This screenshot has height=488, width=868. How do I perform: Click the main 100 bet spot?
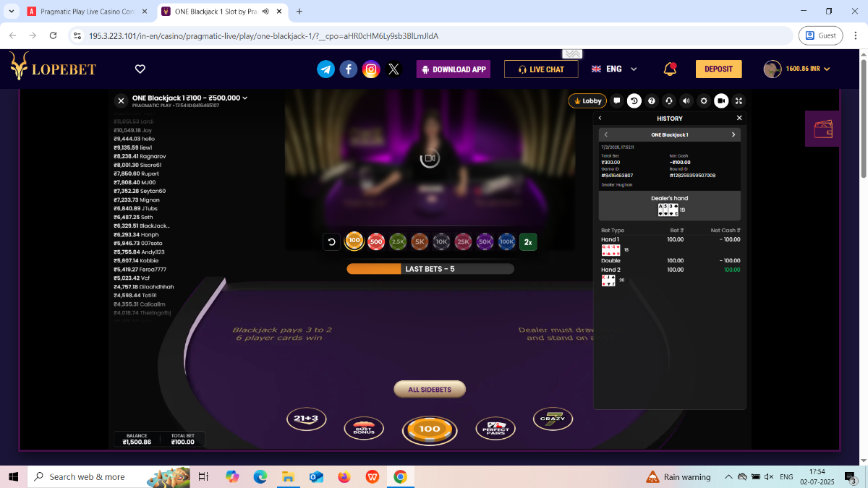[430, 429]
